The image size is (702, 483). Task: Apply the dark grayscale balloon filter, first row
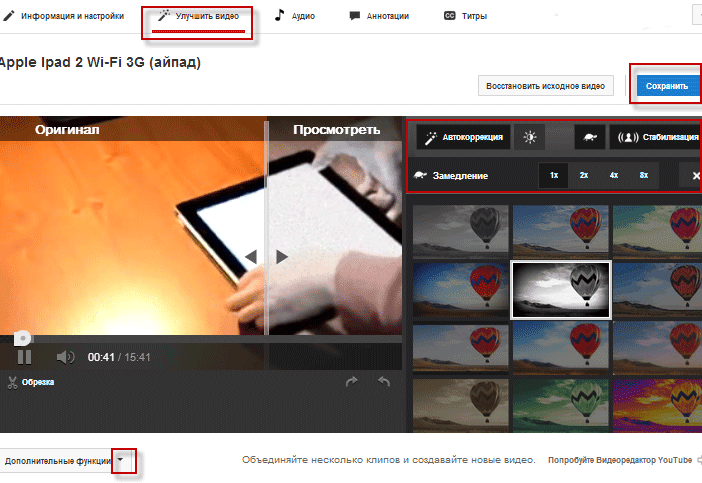tap(461, 231)
